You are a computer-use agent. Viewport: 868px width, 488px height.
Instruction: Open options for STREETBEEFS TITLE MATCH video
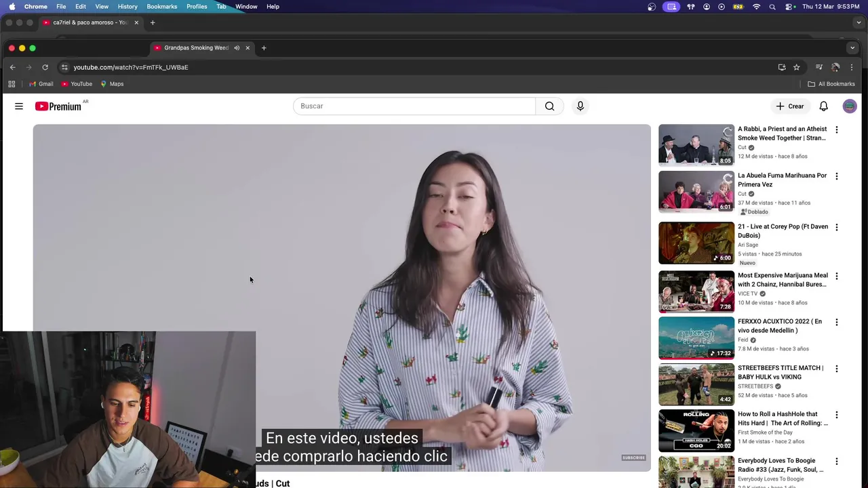click(836, 369)
